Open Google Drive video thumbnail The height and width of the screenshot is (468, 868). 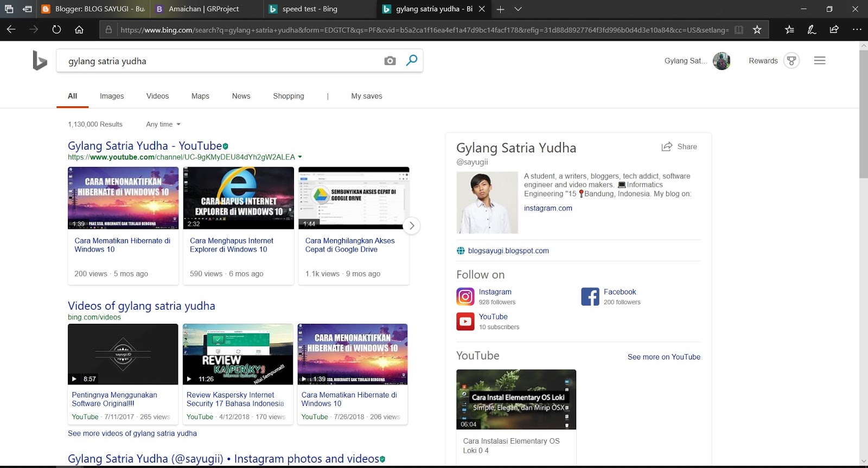click(354, 198)
